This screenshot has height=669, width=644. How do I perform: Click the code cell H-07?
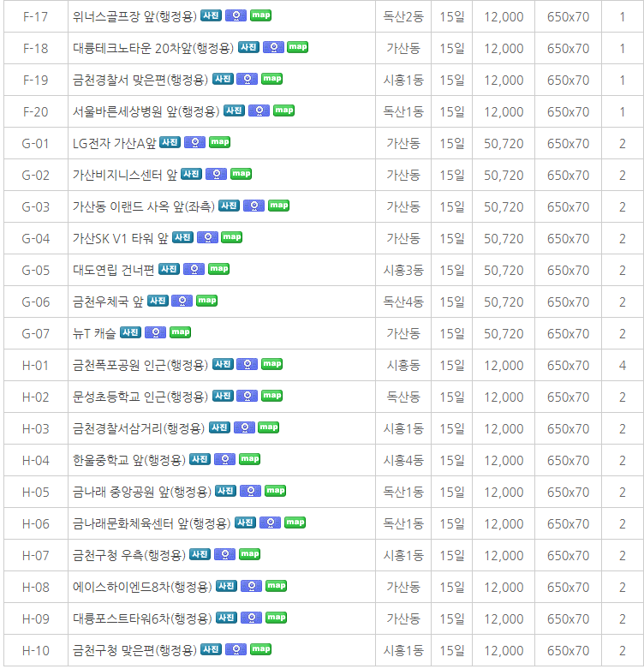(35, 556)
